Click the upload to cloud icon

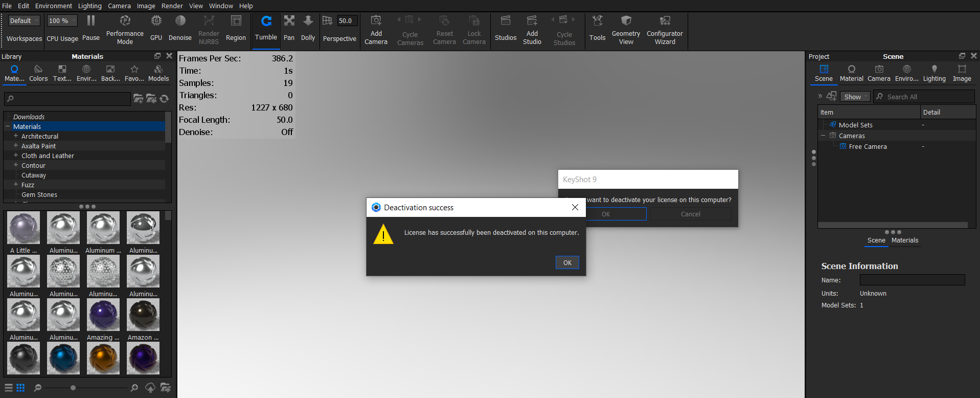[x=150, y=388]
